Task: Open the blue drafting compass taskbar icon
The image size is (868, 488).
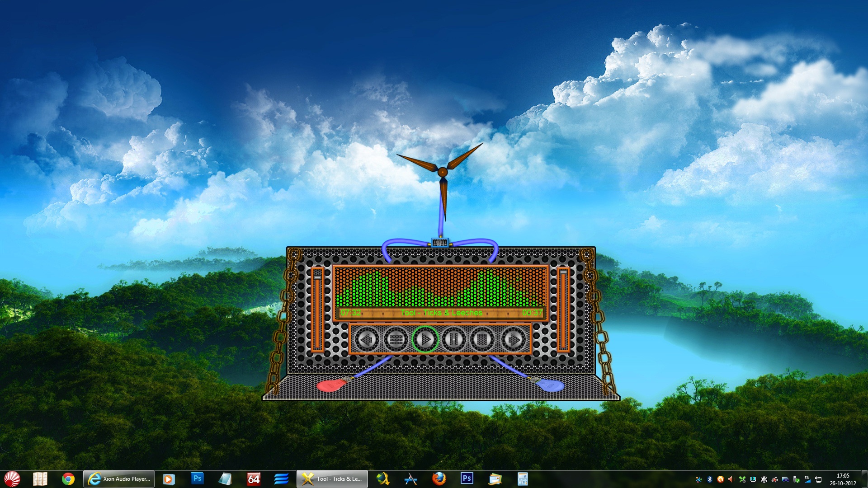Action: [410, 479]
